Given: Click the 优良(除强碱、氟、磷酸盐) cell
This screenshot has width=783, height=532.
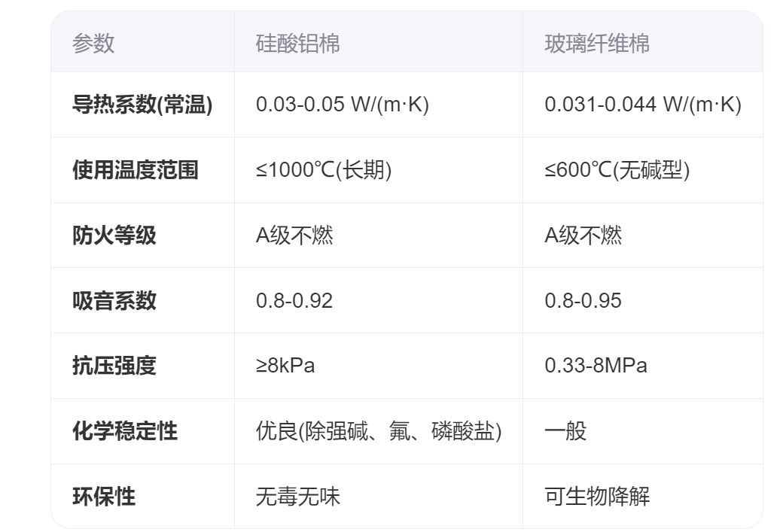Looking at the screenshot, I should coord(379,431).
